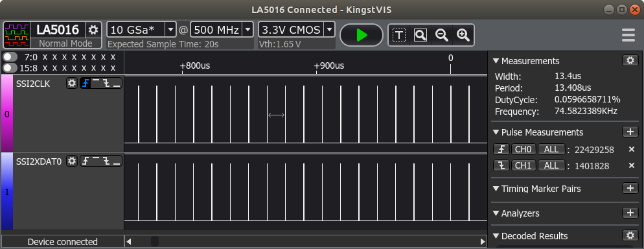Screen dimensions: 644x249
Task: Add a new analyzer
Action: tap(630, 213)
